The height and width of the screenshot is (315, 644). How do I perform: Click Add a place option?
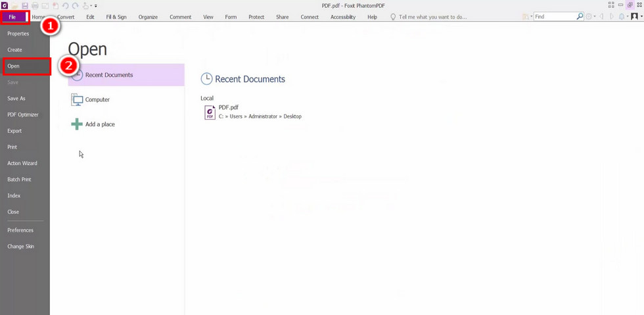[x=100, y=124]
